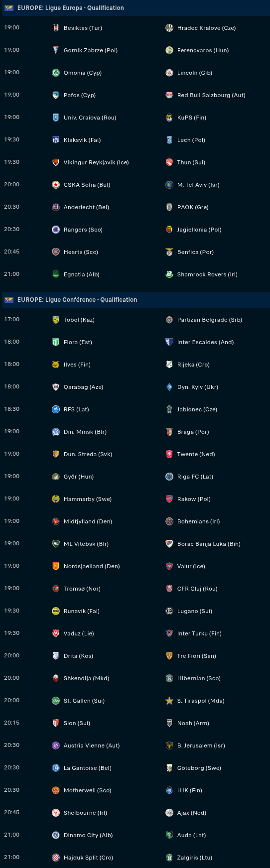Click the Ajax club logo icon
The height and width of the screenshot is (868, 270).
click(x=169, y=813)
